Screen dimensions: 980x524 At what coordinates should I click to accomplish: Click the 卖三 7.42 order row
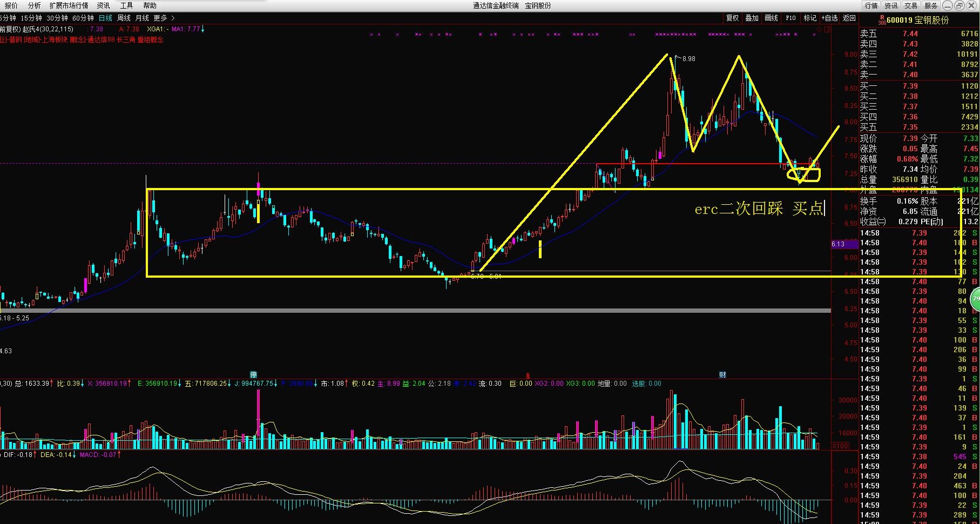(919, 54)
